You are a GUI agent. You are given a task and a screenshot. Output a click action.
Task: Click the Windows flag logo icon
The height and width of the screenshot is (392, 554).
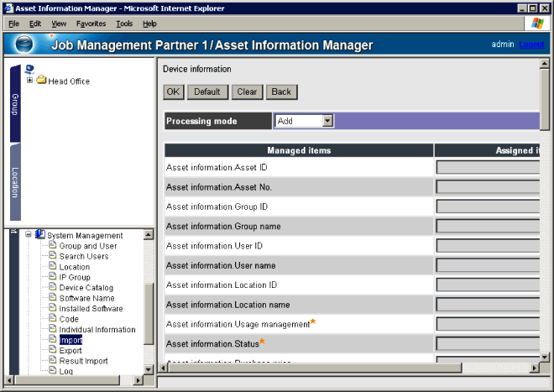534,24
